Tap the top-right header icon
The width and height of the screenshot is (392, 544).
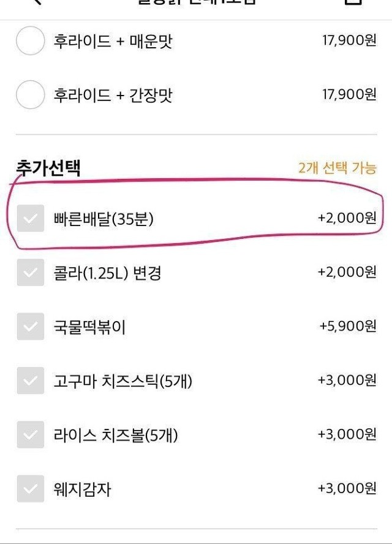pos(353,2)
